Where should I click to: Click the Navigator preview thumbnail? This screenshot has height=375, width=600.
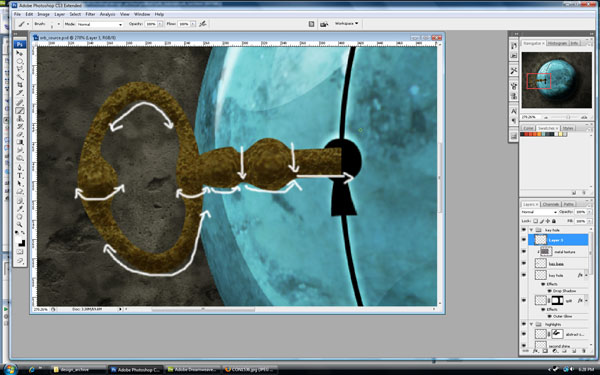556,80
